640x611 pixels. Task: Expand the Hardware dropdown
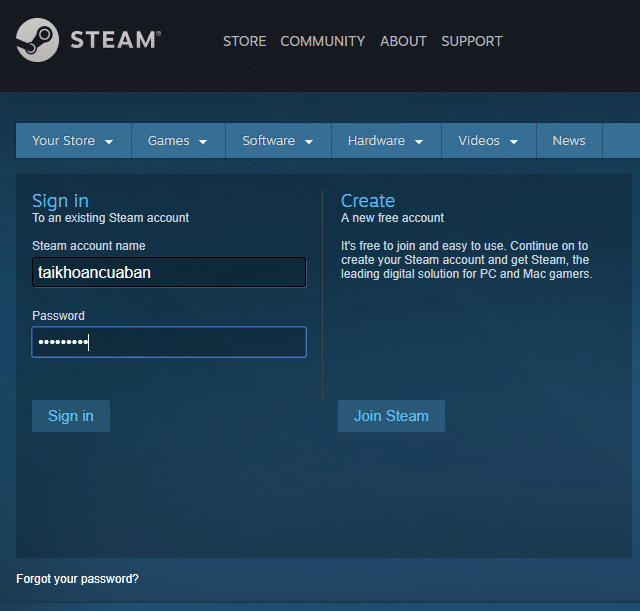[386, 141]
